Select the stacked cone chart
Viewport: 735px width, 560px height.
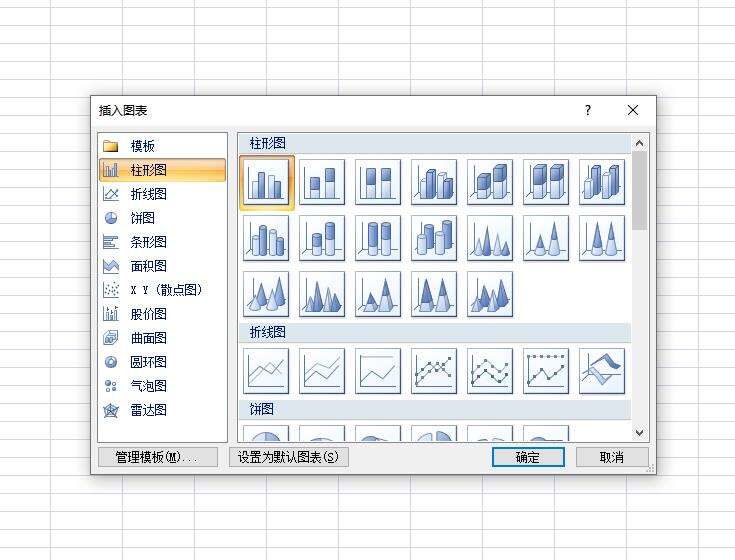pos(546,238)
